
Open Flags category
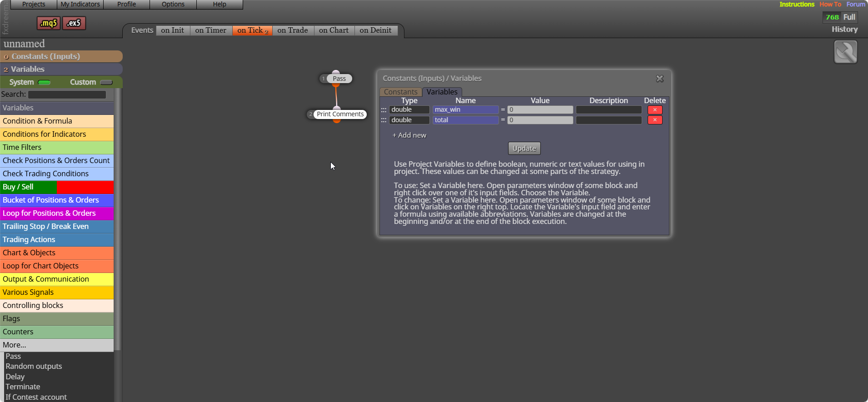[57, 319]
